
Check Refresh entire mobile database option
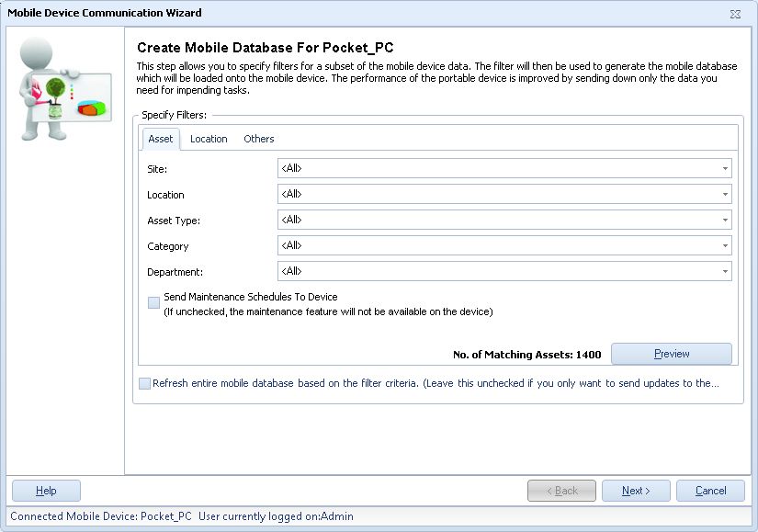click(144, 384)
